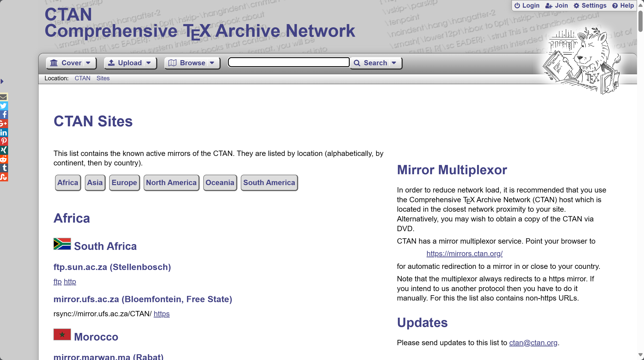This screenshot has height=360, width=644.
Task: Select the Europe continent tab
Action: coord(123,182)
